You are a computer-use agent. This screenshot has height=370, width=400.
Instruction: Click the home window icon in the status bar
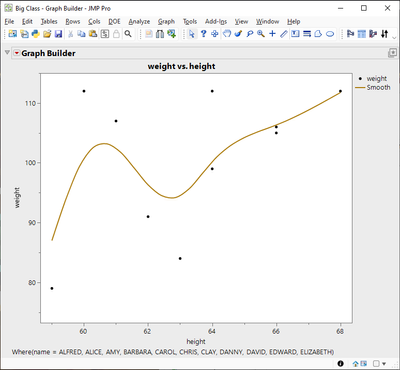(355, 364)
